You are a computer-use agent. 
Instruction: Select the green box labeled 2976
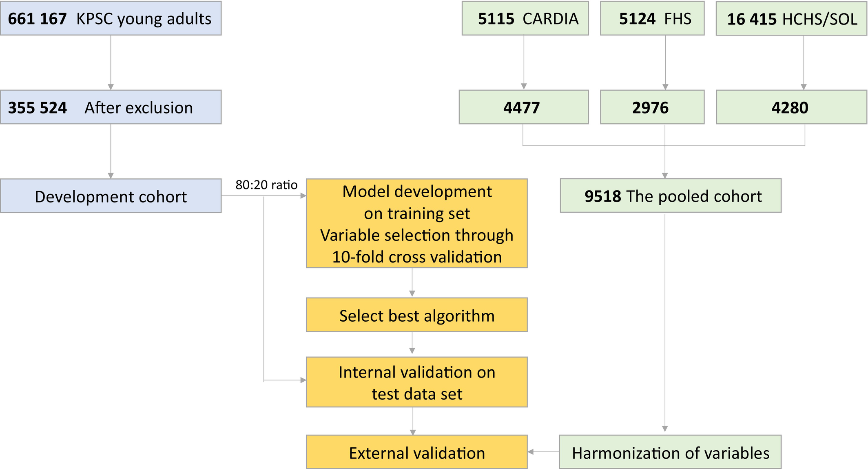[x=652, y=107]
